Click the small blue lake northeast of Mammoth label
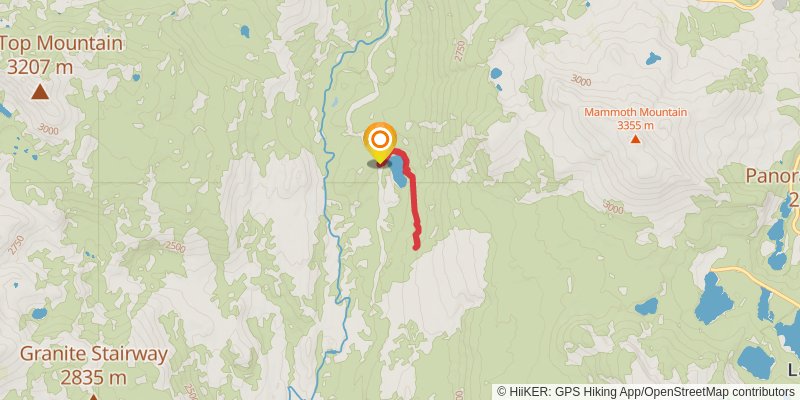 pyautogui.click(x=653, y=59)
